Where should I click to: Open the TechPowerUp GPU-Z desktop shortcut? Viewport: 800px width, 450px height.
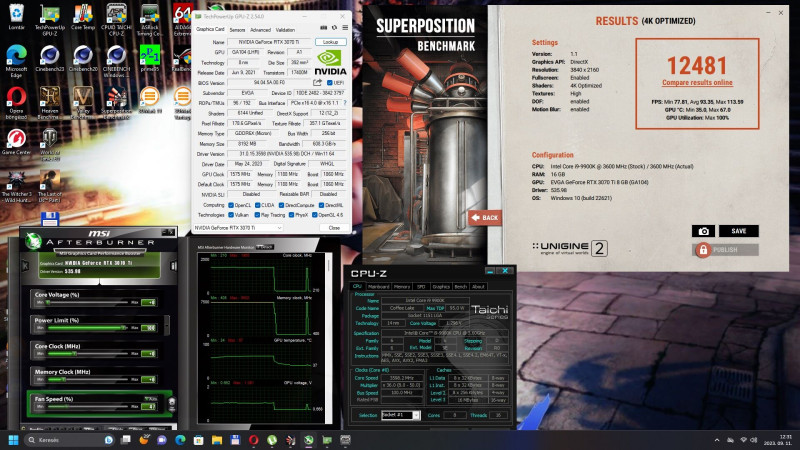tap(49, 18)
